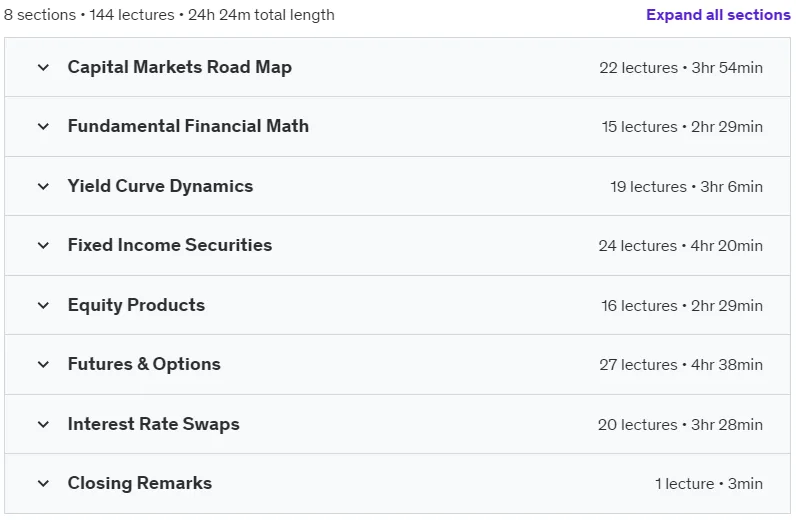Image resolution: width=796 pixels, height=520 pixels.
Task: Click the Closing Remarks section title
Action: coord(140,483)
